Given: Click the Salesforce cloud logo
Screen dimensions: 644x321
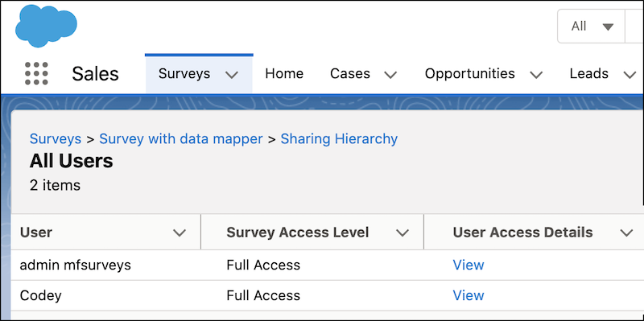Looking at the screenshot, I should tap(46, 26).
